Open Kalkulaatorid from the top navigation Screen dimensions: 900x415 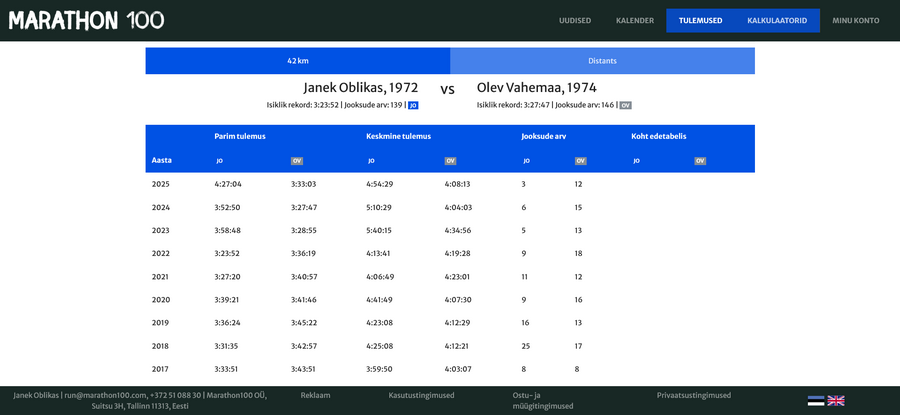tap(777, 21)
